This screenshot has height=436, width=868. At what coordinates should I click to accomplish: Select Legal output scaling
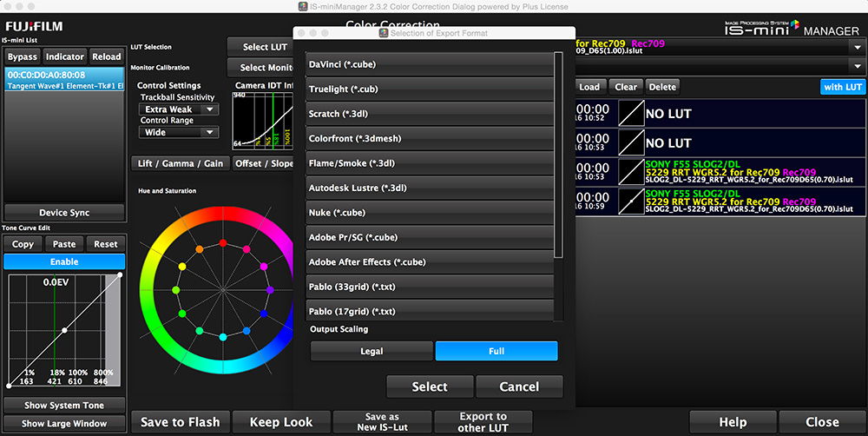point(372,351)
